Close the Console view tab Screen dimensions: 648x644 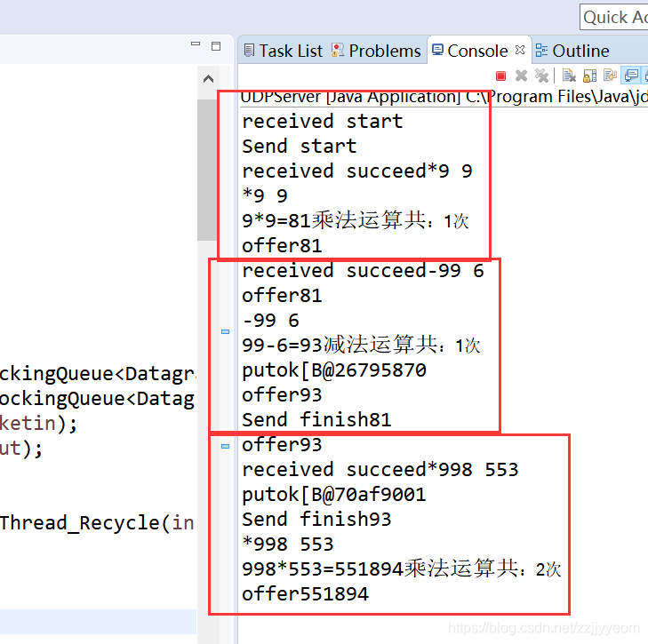(520, 50)
